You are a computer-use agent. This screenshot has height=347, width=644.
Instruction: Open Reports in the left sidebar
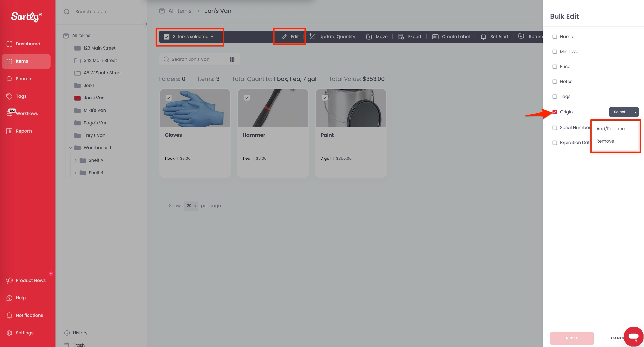click(x=24, y=131)
